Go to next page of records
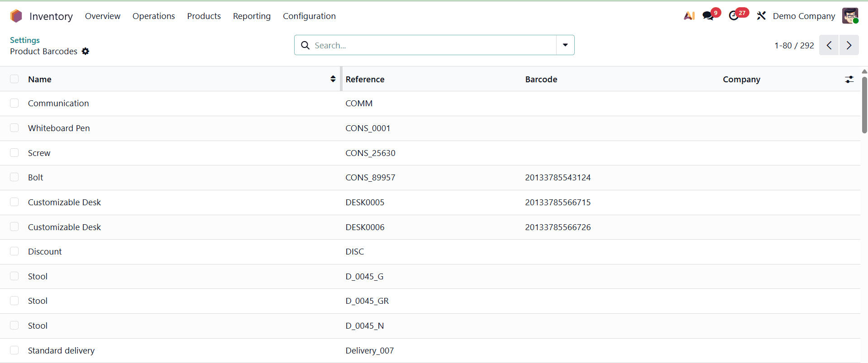868x363 pixels. point(849,45)
